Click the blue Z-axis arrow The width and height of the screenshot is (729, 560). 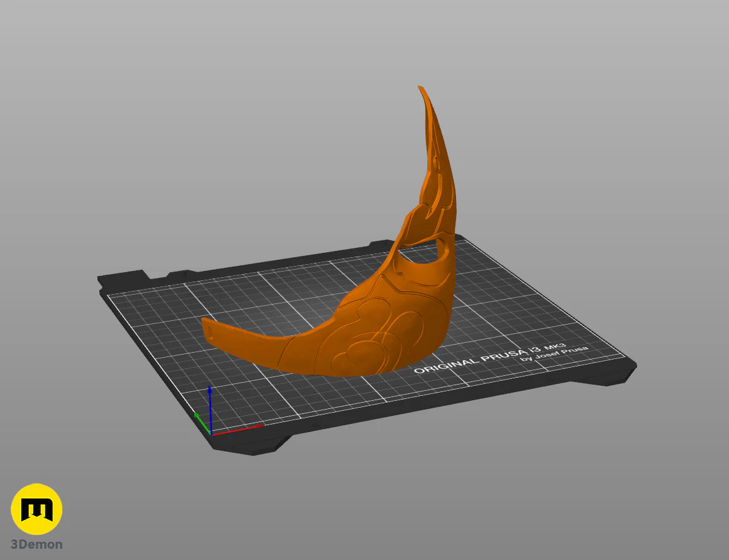[x=210, y=409]
